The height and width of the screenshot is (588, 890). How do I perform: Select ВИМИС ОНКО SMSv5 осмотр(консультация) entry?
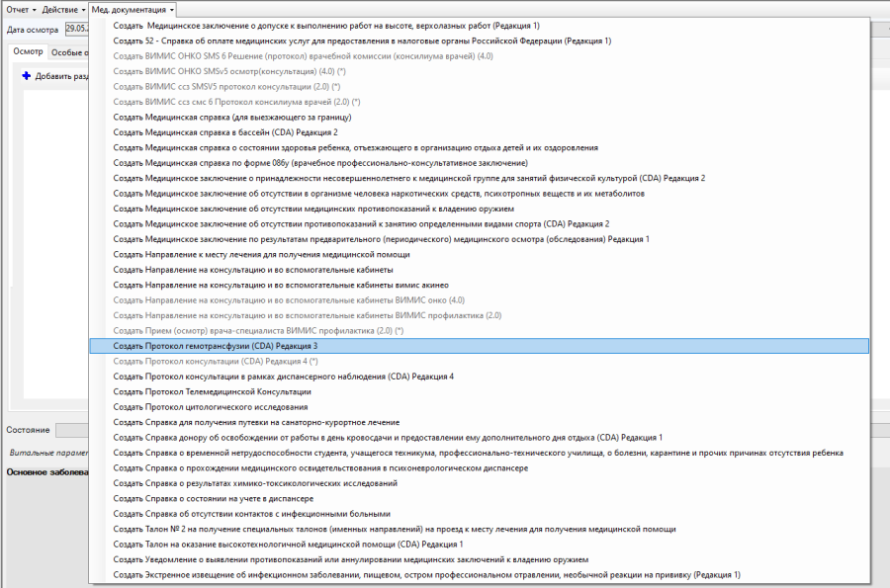click(x=480, y=71)
